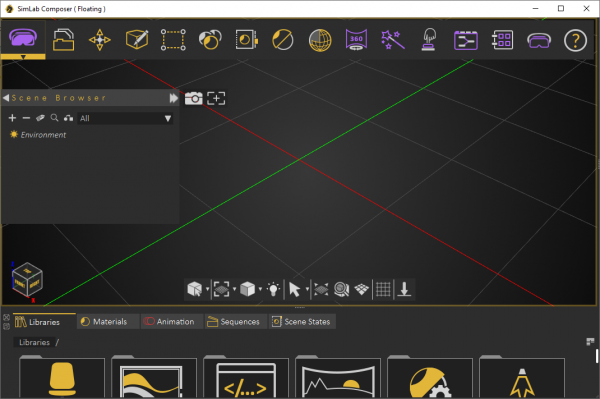Open the file folders icon

tap(63, 40)
